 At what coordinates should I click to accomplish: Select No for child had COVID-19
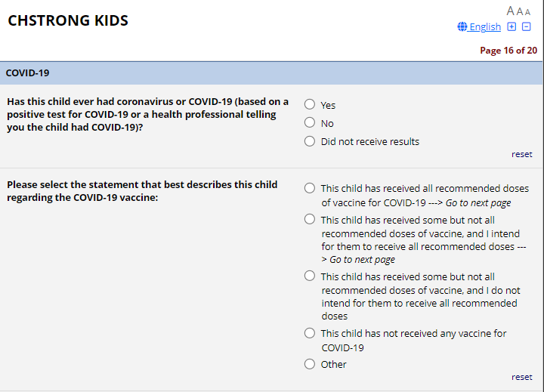click(x=310, y=123)
